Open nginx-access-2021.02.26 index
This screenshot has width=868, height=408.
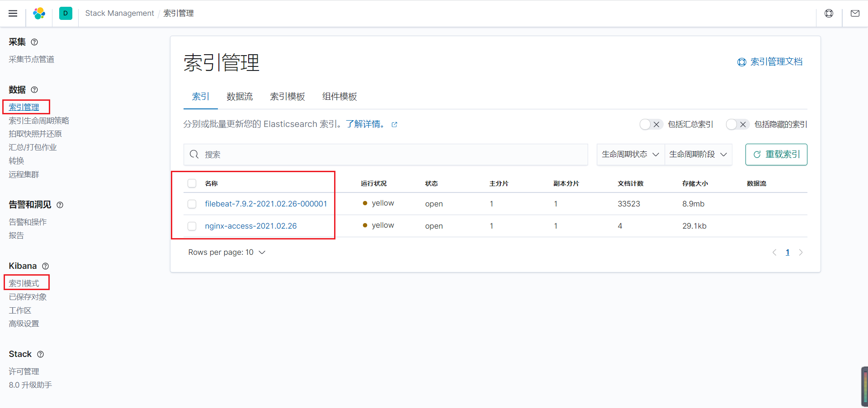251,226
